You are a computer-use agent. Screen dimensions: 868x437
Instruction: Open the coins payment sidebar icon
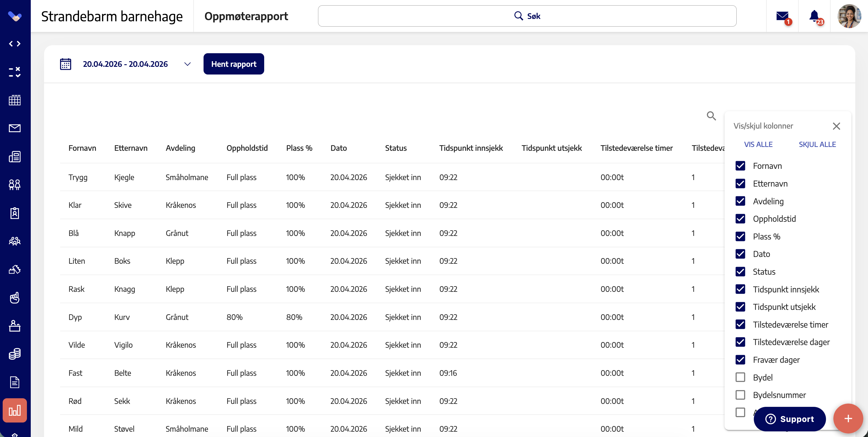click(x=14, y=354)
